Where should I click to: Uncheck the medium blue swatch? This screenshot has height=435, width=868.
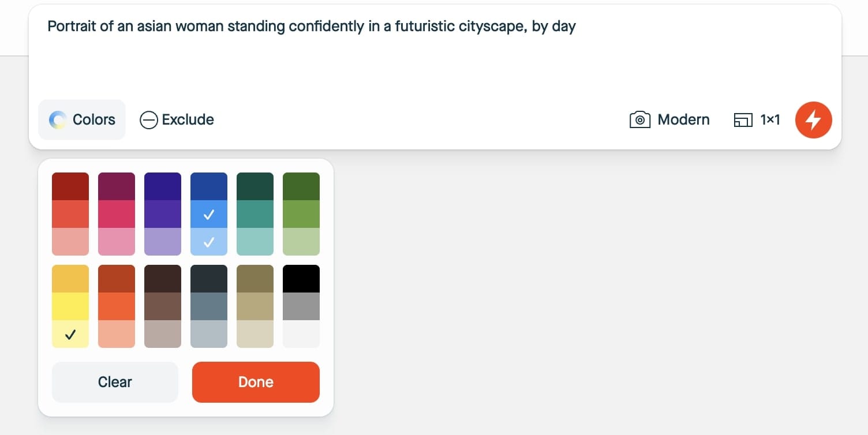(209, 214)
